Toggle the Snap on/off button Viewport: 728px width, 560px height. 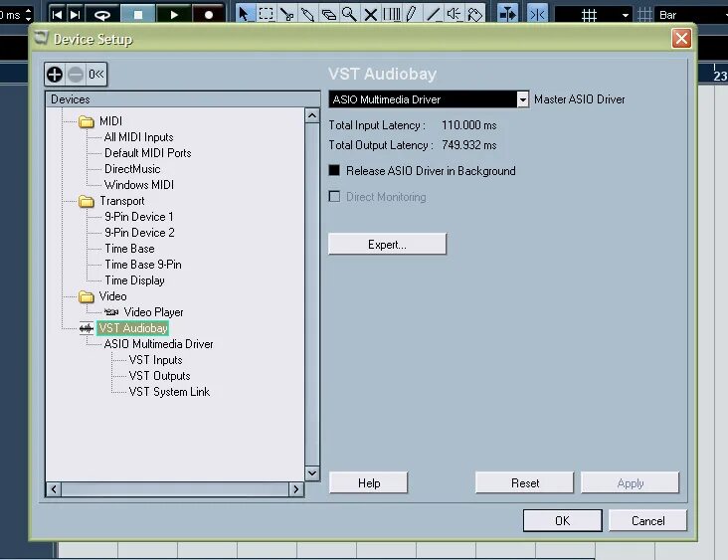(538, 14)
